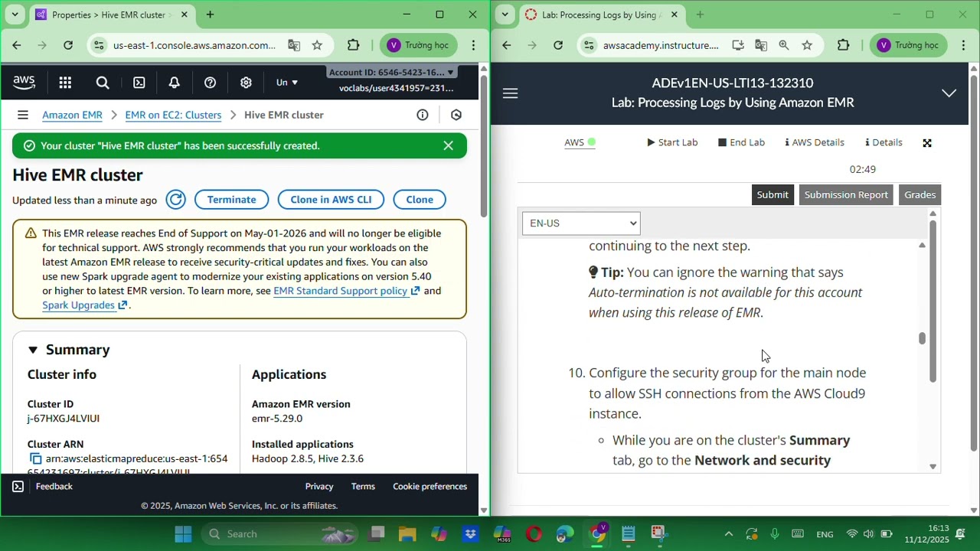Open the EMR side navigation hamburger
Image resolution: width=980 pixels, height=551 pixels.
pos(23,115)
